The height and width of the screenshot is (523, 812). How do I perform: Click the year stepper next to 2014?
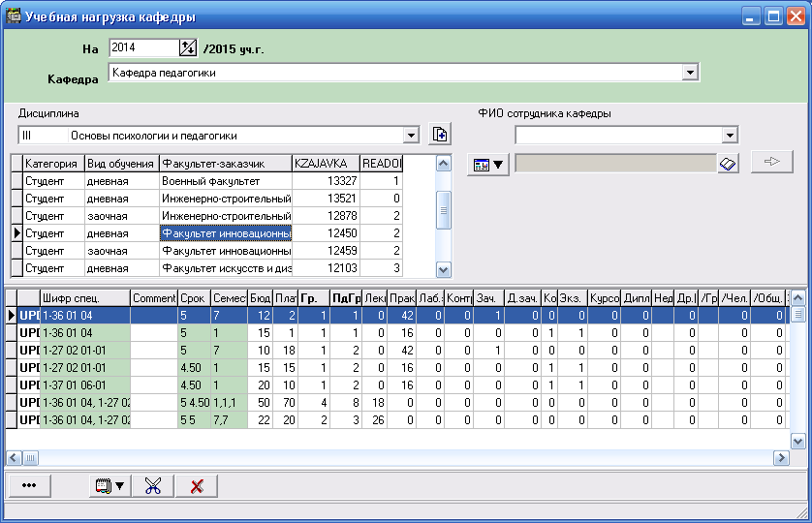click(188, 47)
